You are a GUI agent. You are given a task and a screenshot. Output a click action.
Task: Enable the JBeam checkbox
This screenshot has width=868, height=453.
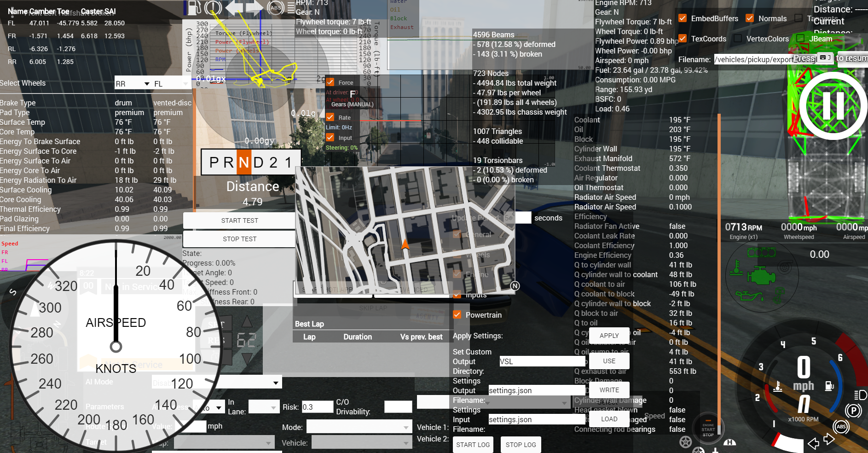801,39
